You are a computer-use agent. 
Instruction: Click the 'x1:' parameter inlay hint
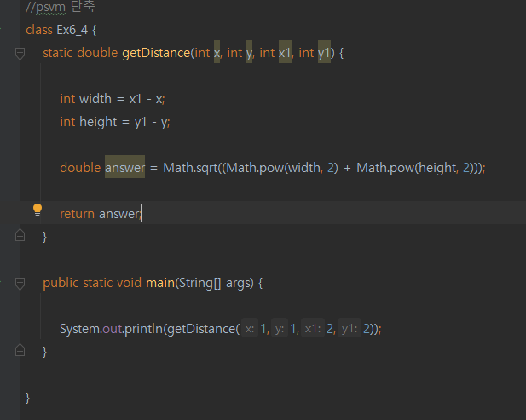coord(313,329)
